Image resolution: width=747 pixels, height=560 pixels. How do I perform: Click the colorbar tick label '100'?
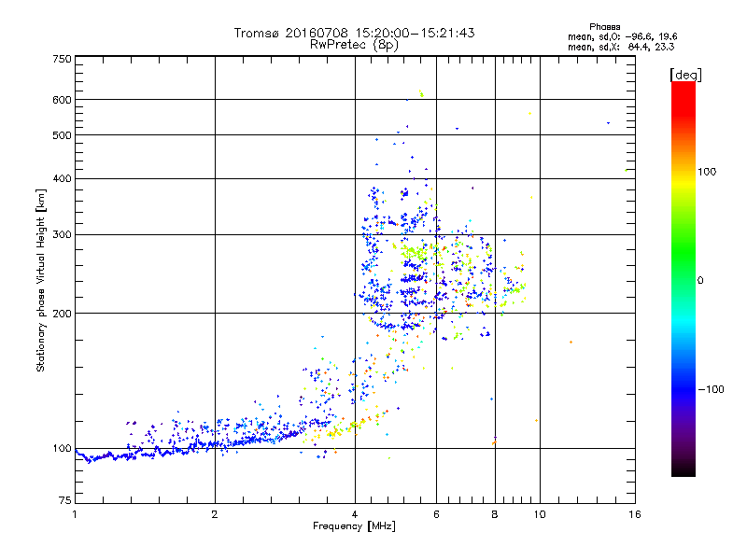707,172
